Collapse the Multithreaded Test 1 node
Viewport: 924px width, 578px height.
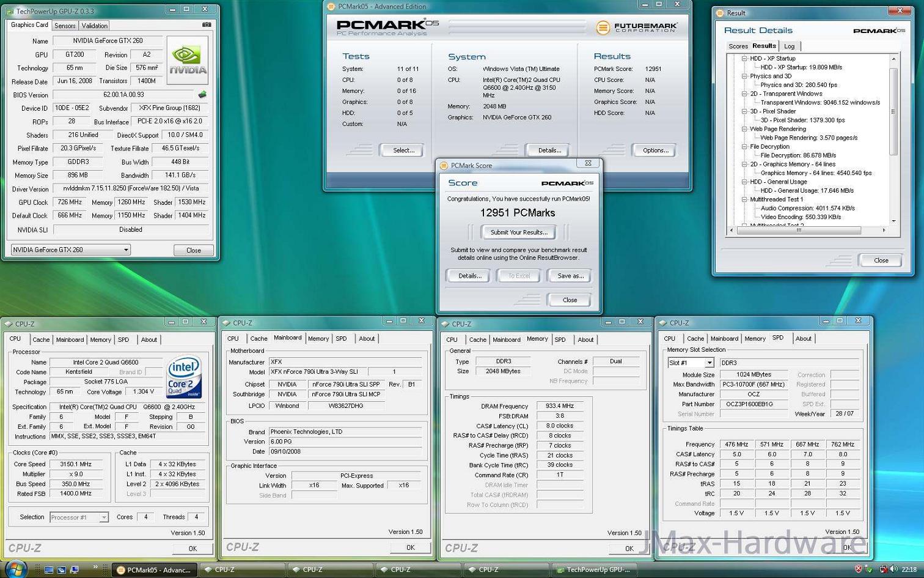744,199
